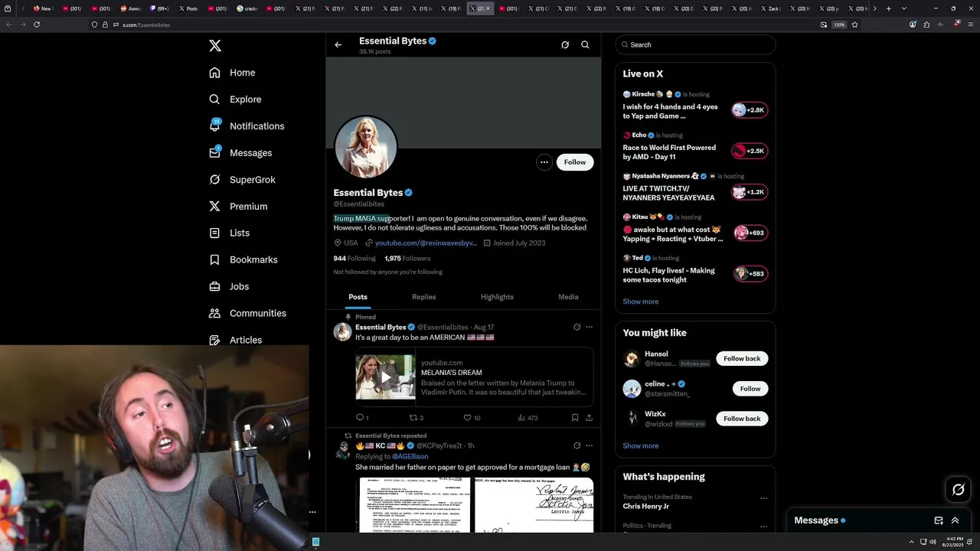Follow back Hansol
Screen dimensions: 980x551
click(742, 359)
